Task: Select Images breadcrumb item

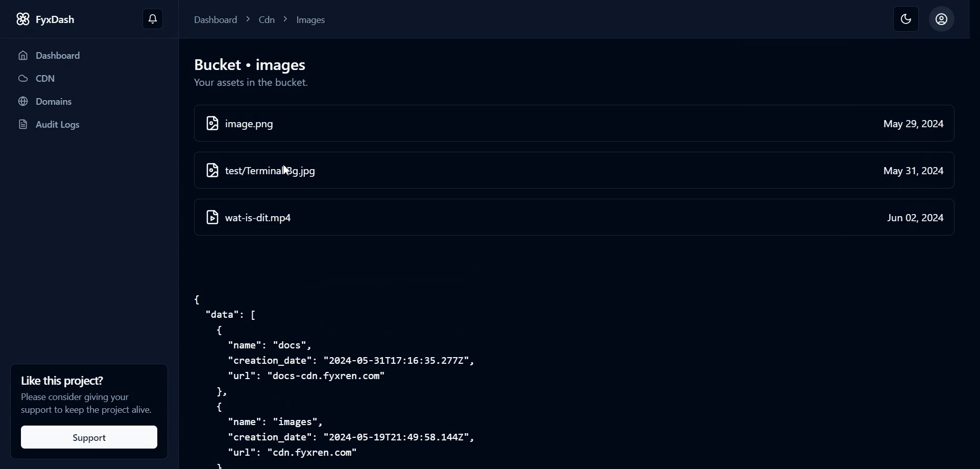Action: 311,20
